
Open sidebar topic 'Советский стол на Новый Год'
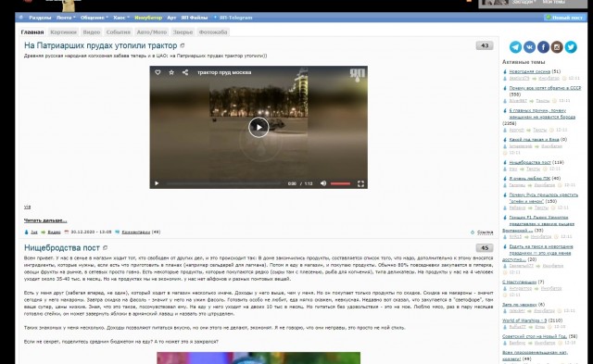click(535, 336)
